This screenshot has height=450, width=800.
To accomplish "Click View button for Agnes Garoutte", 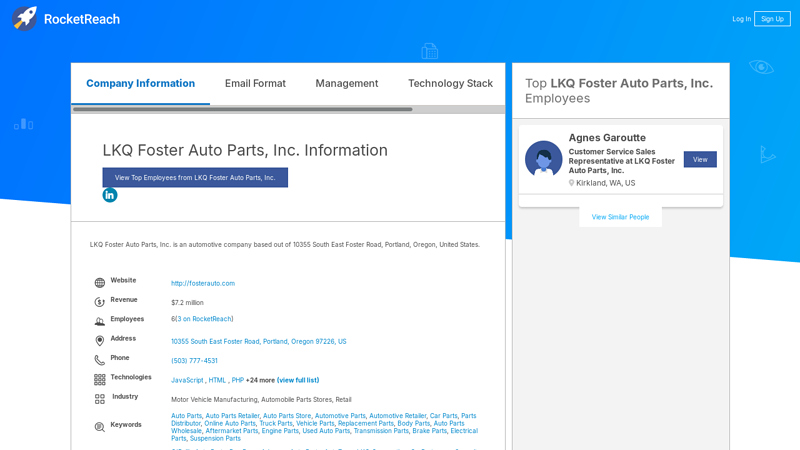I will click(x=700, y=160).
